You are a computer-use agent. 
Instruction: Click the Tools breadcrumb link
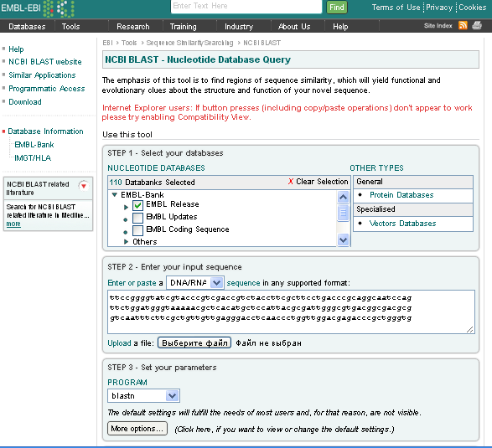point(129,43)
